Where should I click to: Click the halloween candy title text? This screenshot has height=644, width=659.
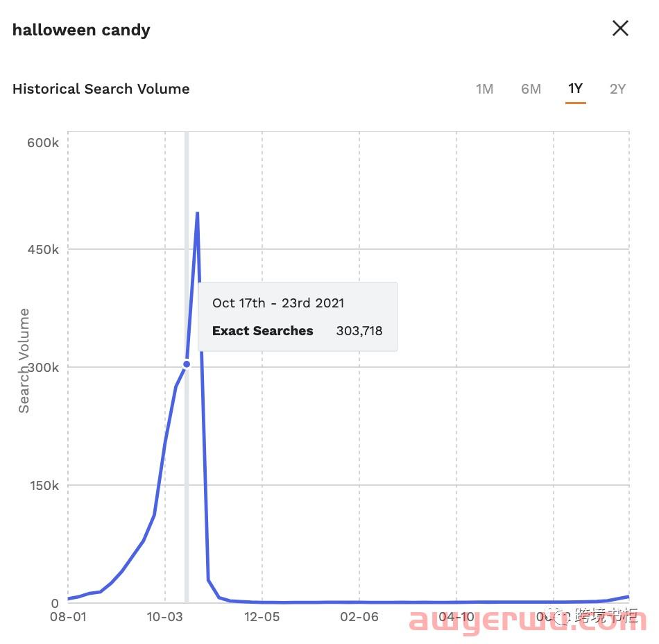(x=81, y=31)
